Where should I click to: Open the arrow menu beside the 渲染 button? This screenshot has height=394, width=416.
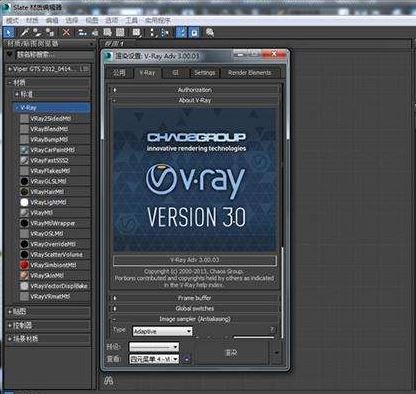(277, 352)
